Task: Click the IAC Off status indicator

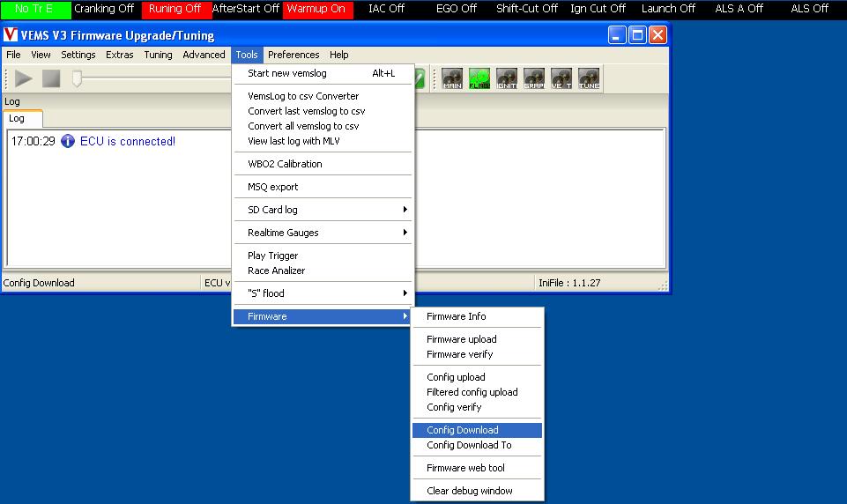Action: tap(388, 9)
